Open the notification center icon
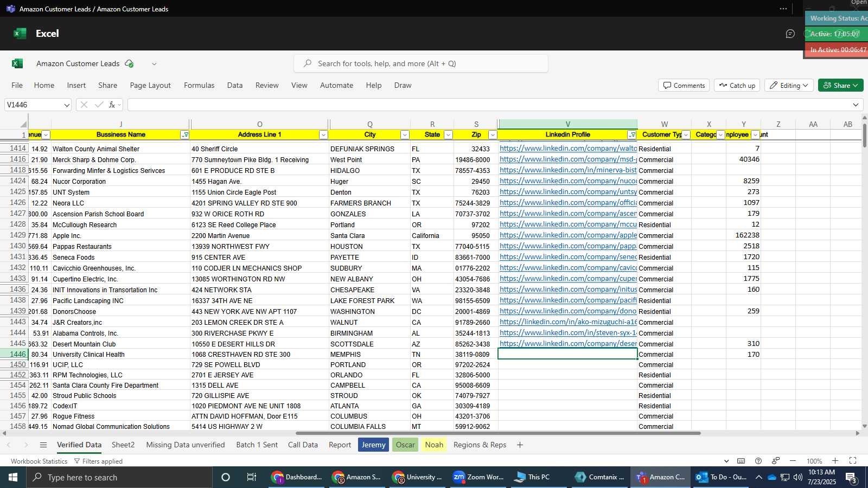 (x=852, y=478)
